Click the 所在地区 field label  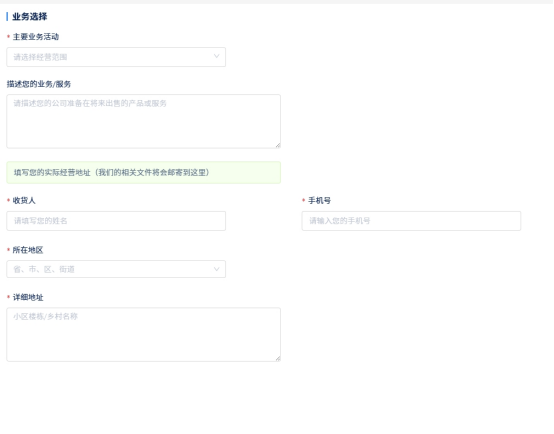[x=28, y=250]
